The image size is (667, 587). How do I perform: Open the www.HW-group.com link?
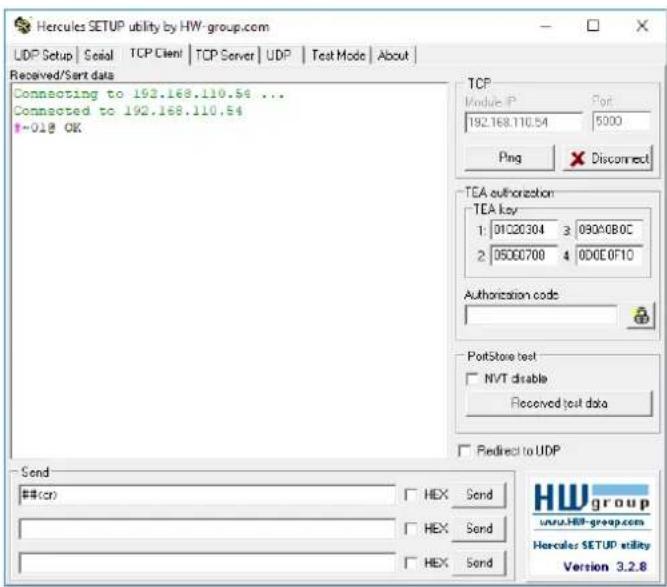(x=592, y=522)
